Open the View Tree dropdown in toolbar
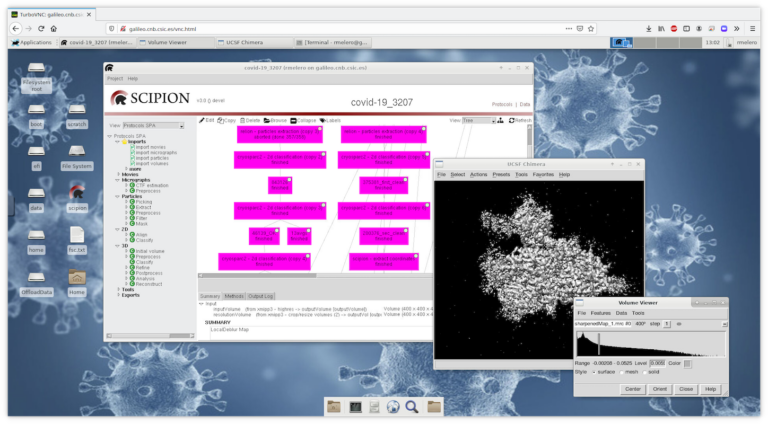Screen dimensions: 768x424 click(479, 120)
